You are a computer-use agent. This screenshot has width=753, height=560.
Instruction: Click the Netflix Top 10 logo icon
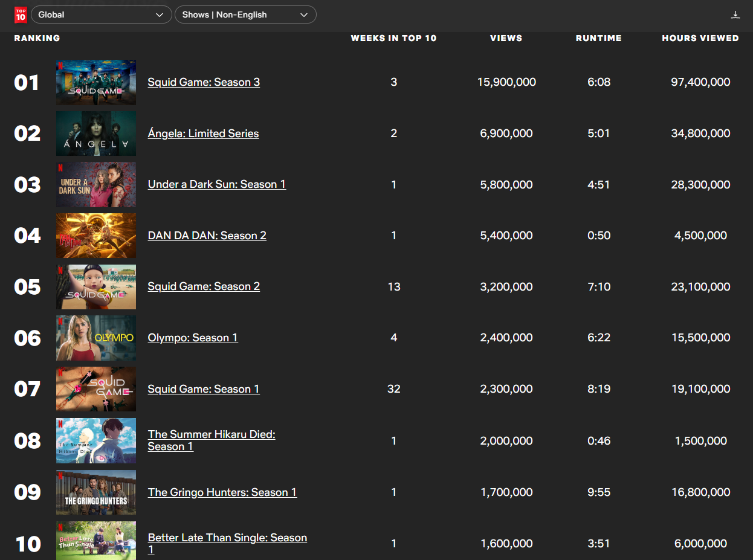tap(21, 14)
